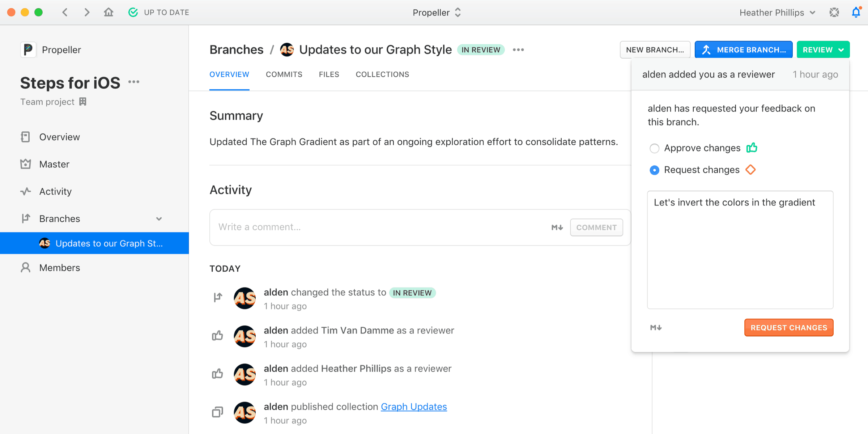Click the Branches icon in sidebar
This screenshot has height=434, width=868.
[25, 218]
